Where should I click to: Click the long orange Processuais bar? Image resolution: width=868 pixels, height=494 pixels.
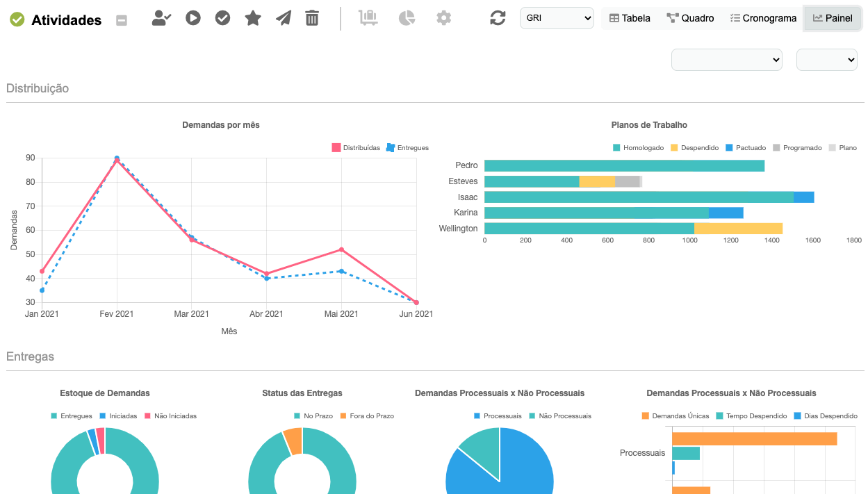pos(755,438)
